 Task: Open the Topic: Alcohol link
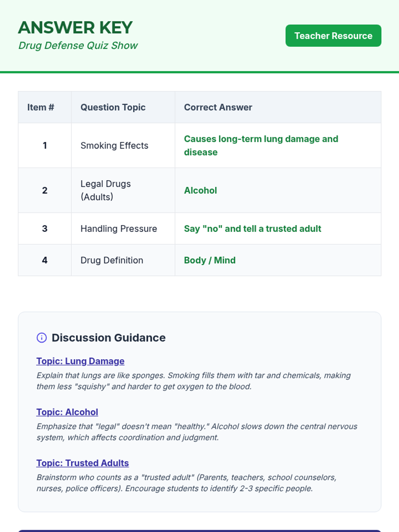67,412
